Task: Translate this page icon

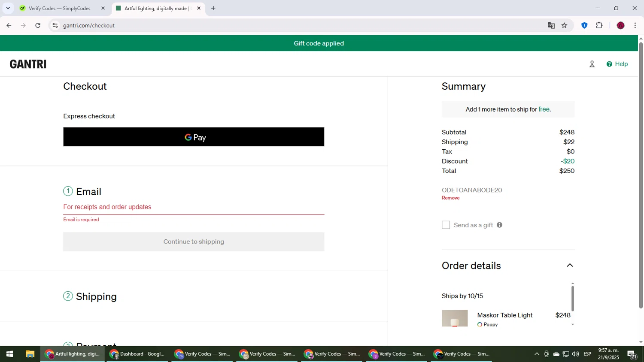Action: (x=551, y=26)
